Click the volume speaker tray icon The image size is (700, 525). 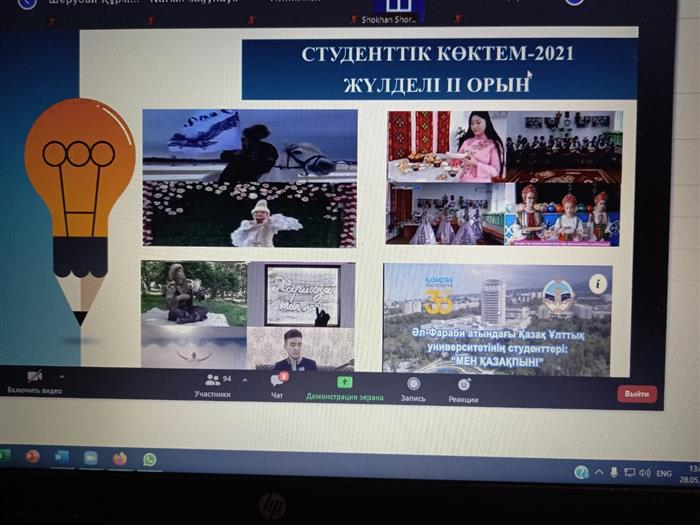pos(644,472)
